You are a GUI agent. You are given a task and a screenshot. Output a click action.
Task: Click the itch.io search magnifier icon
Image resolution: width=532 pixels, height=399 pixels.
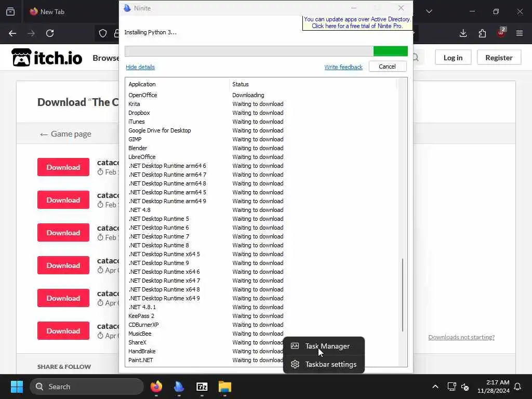point(416,58)
